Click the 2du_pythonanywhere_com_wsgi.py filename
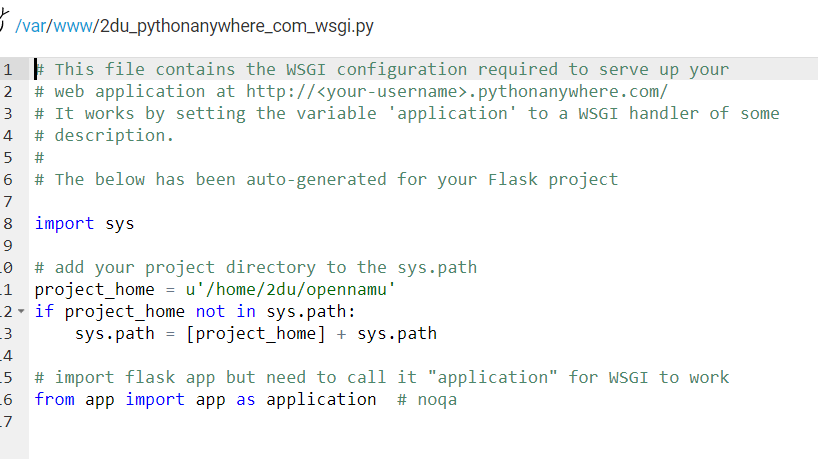Viewport: 818px width, 459px height. click(x=236, y=25)
